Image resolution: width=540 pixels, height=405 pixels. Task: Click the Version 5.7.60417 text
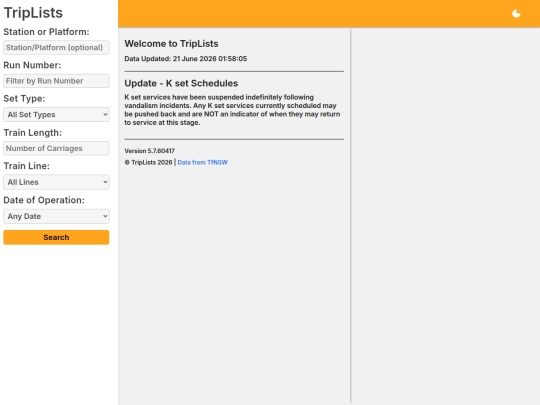(x=149, y=151)
